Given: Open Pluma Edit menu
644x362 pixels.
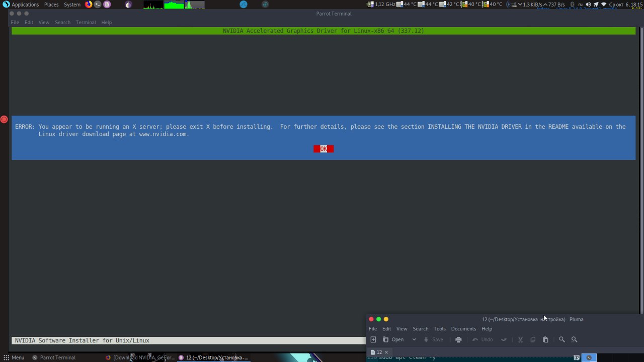Looking at the screenshot, I should (386, 329).
